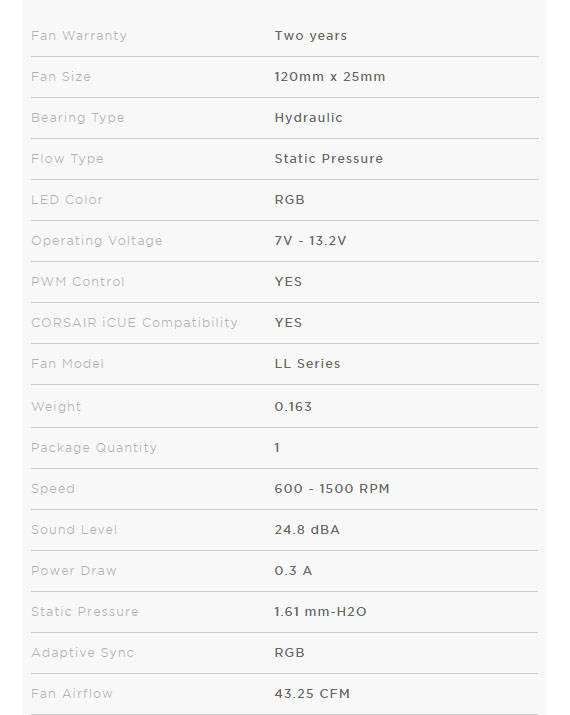This screenshot has height=715, width=570.
Task: Click the Static Pressure flow type value
Action: click(x=328, y=159)
